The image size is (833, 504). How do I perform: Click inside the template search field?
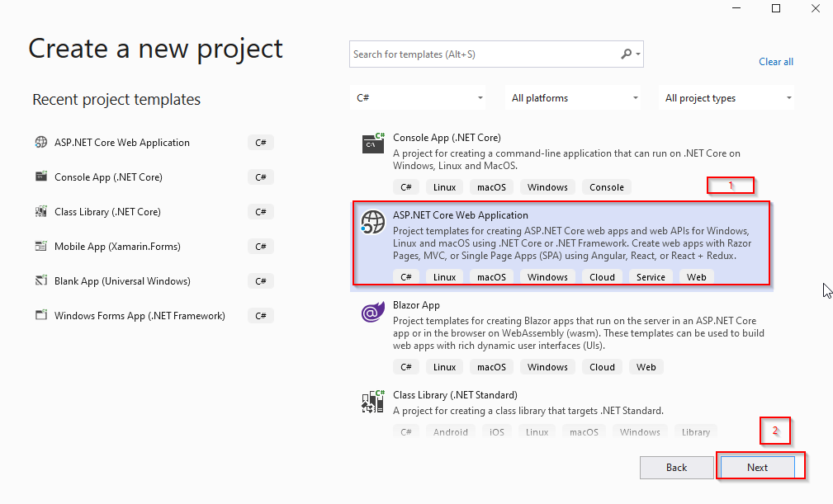479,54
